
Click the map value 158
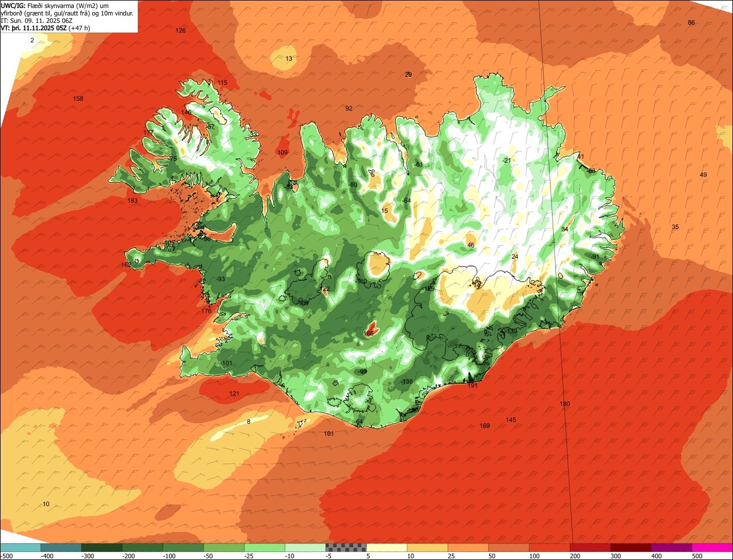point(78,98)
